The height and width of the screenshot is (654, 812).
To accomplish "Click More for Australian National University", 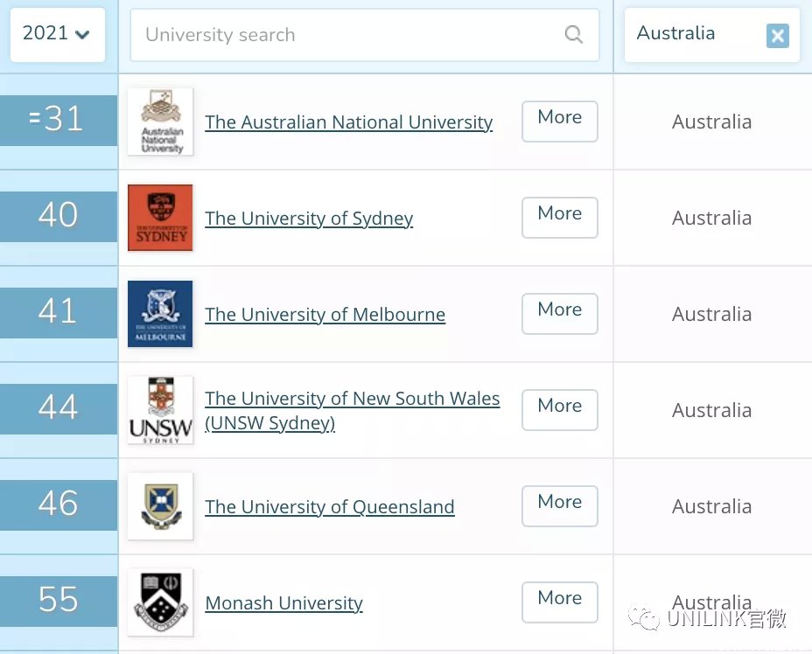I will click(560, 122).
